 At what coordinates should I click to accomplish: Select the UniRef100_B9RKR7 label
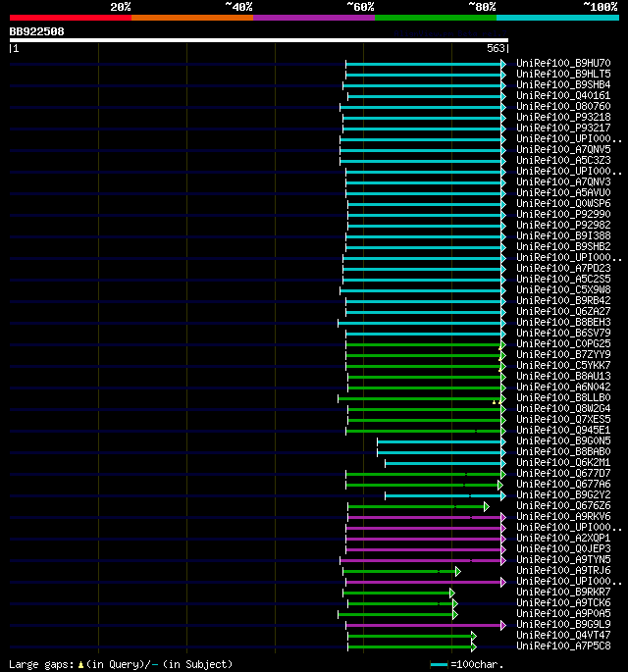[563, 592]
